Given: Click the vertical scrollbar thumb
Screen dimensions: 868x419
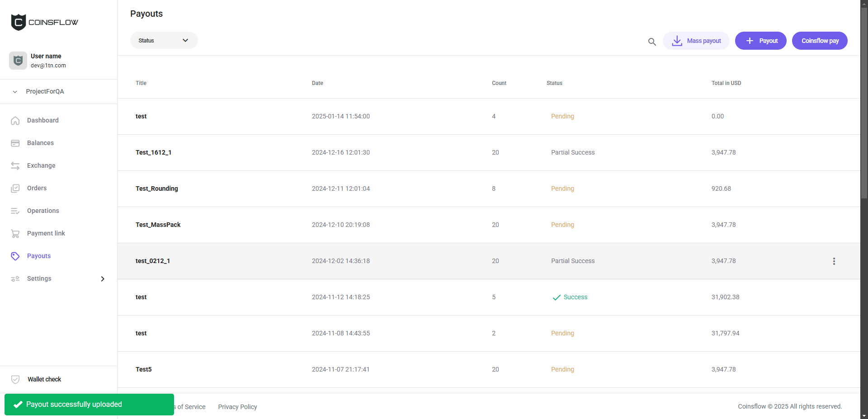Looking at the screenshot, I should tap(864, 104).
